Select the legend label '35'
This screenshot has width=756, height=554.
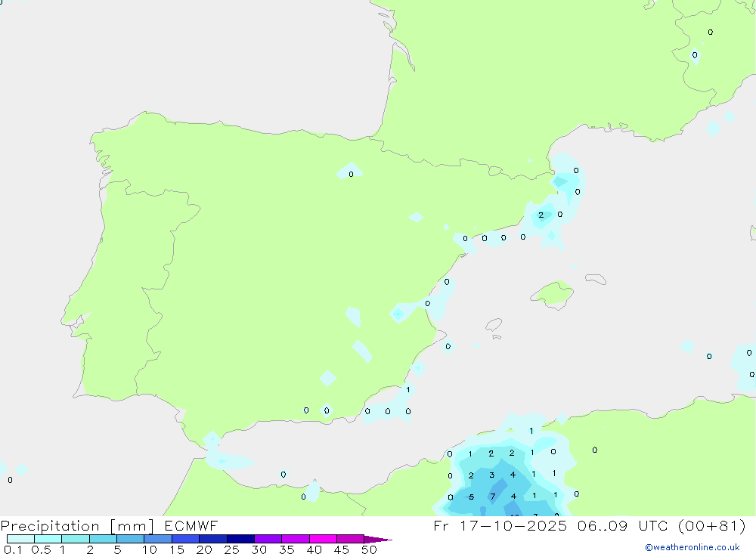pos(287,549)
